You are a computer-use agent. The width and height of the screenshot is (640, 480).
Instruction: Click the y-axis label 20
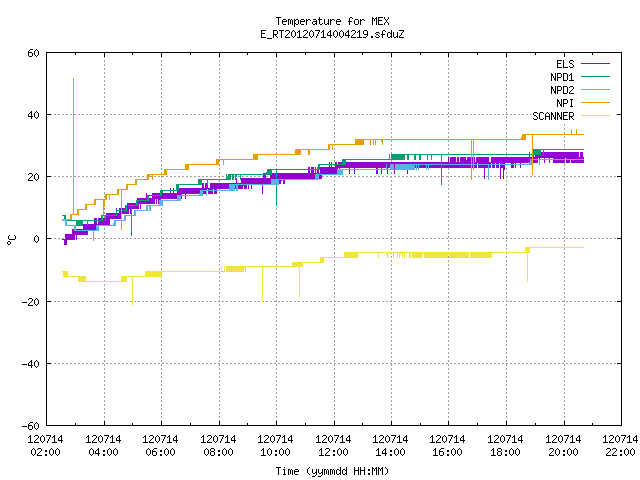click(x=33, y=177)
